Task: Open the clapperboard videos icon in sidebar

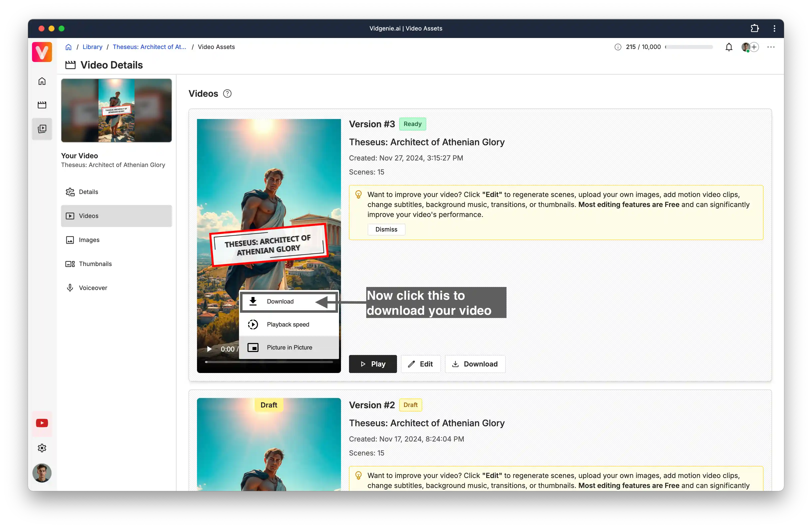Action: (42, 105)
